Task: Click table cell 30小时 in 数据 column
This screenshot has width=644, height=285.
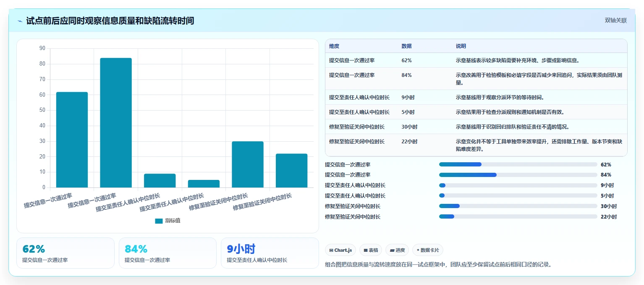Action: (x=409, y=127)
